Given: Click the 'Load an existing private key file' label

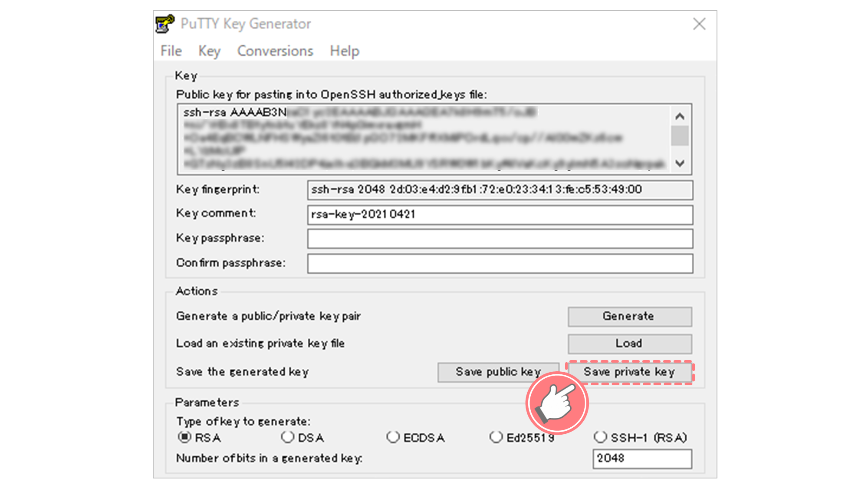Looking at the screenshot, I should pos(260,344).
